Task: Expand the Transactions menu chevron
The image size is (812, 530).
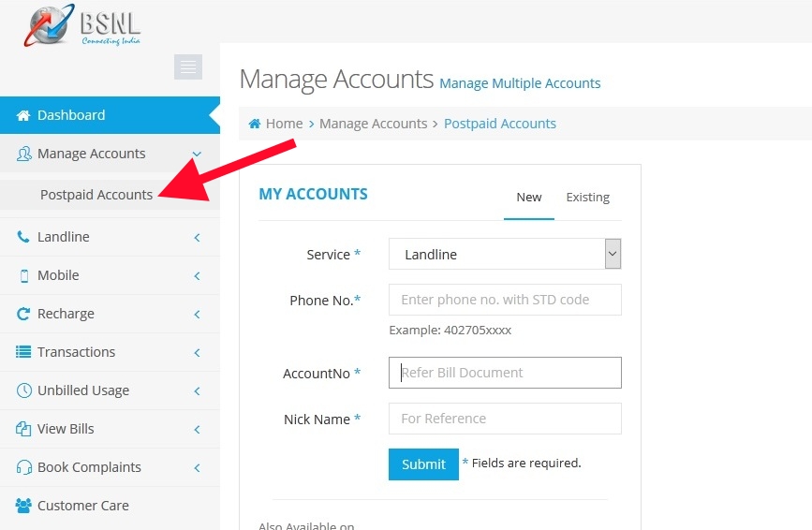Action: pos(197,352)
